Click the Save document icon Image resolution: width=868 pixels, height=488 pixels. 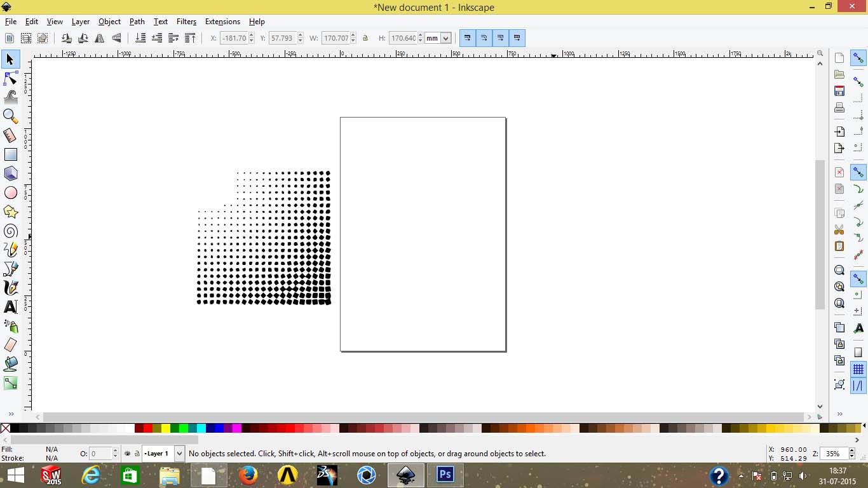click(839, 91)
